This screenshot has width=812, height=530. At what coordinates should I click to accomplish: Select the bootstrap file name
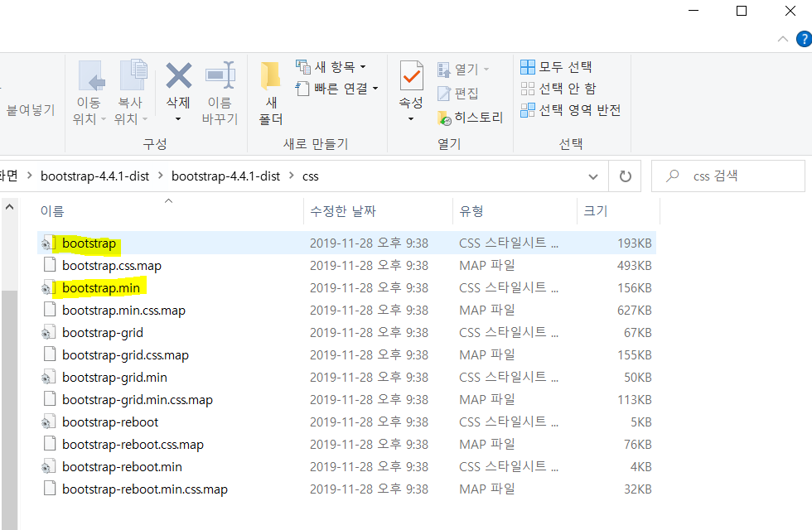[89, 243]
